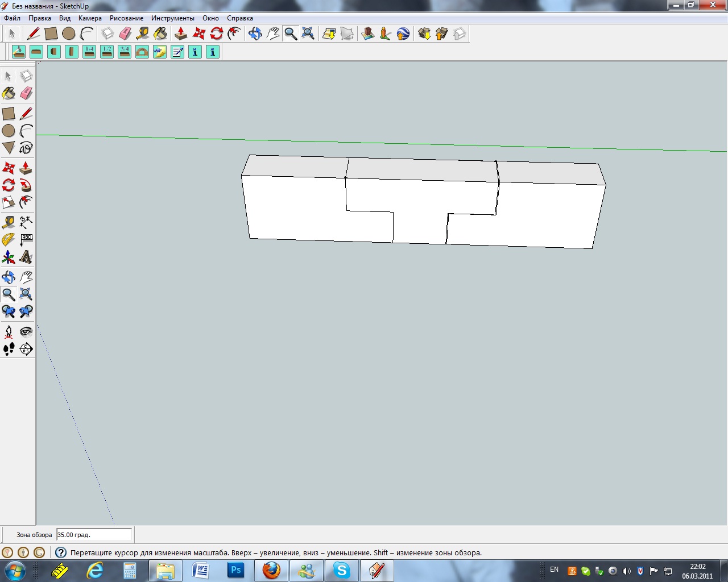Click the help question mark in status bar
This screenshot has height=582, width=728.
point(60,552)
